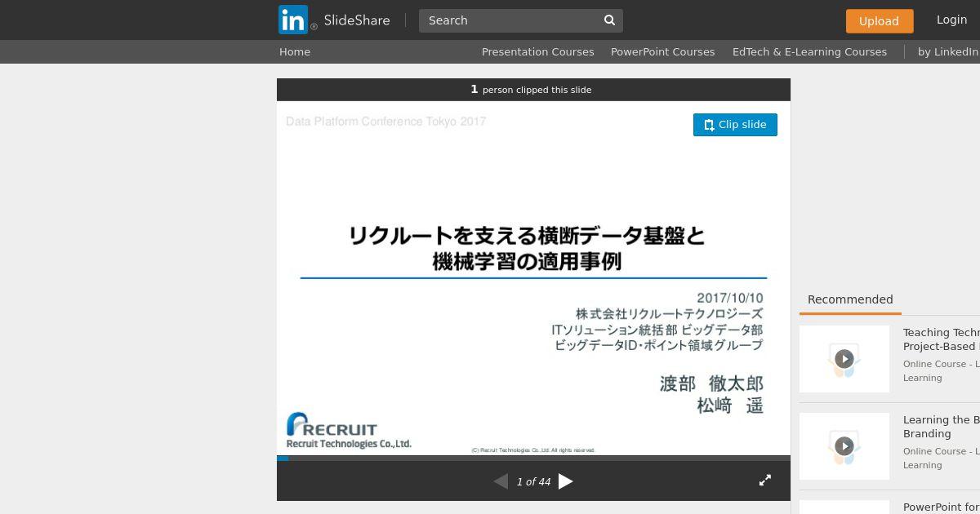
Task: Click the '1 of 44' slide counter
Action: tap(533, 482)
